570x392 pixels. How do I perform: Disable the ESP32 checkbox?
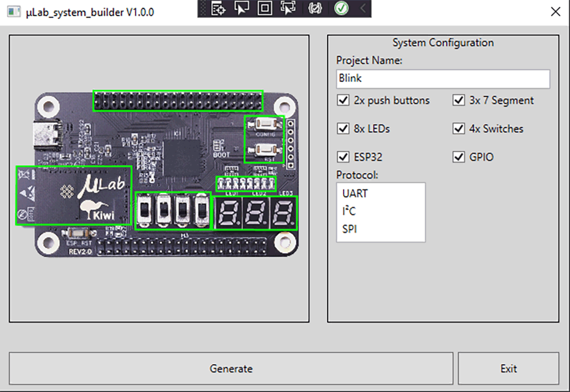(343, 157)
